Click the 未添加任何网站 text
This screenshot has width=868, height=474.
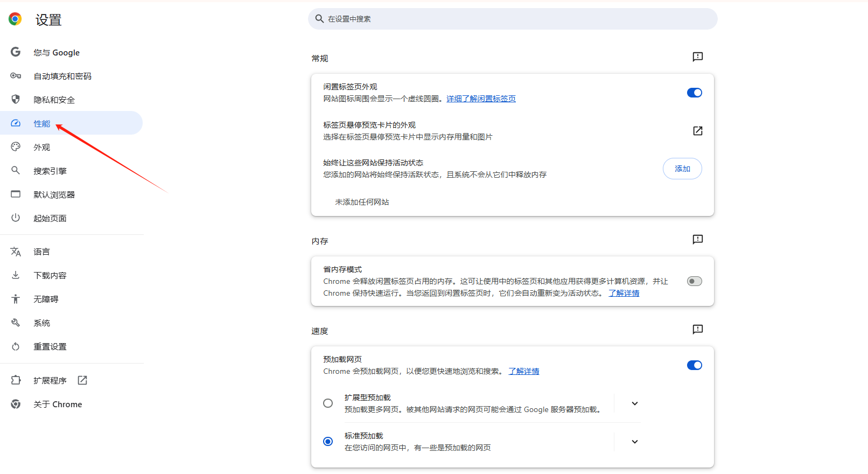pyautogui.click(x=362, y=202)
